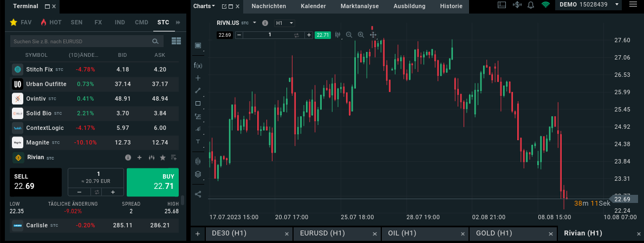Viewport: 644px width, 243px height.
Task: Click the SELL 22.69 button in Terminal
Action: [36, 182]
